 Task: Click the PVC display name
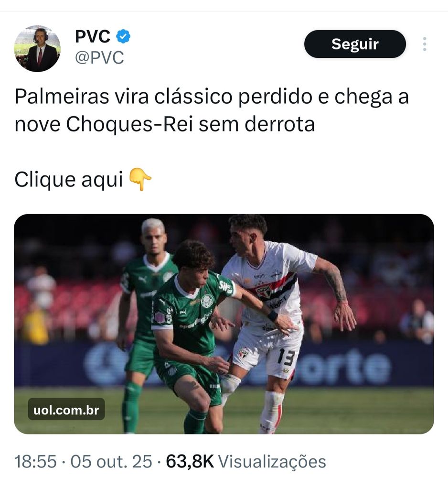[x=93, y=37]
